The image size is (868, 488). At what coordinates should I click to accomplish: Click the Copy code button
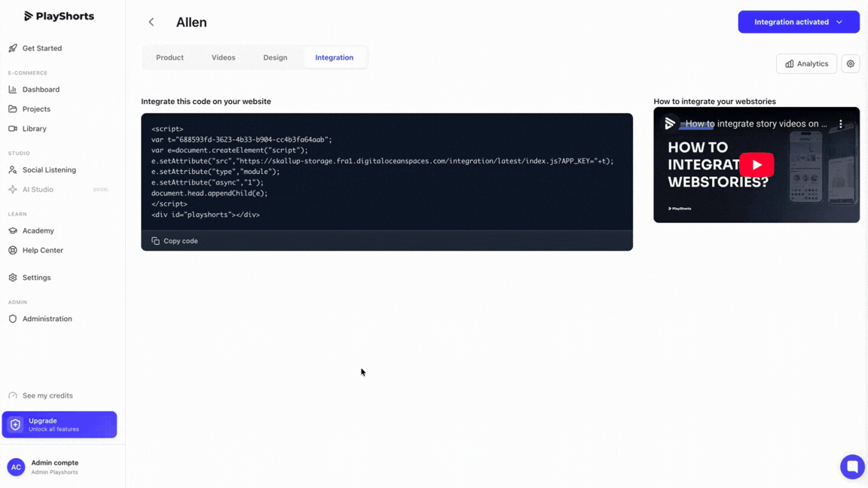(x=175, y=241)
